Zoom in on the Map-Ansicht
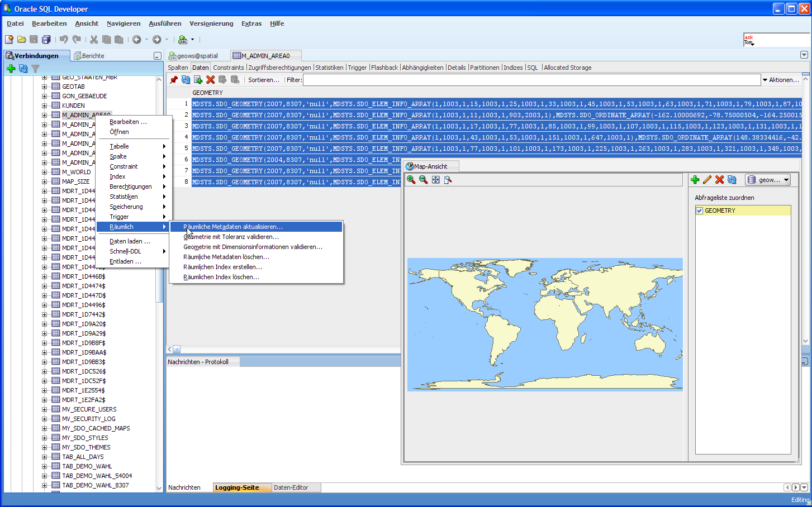The image size is (812, 507). tap(410, 180)
